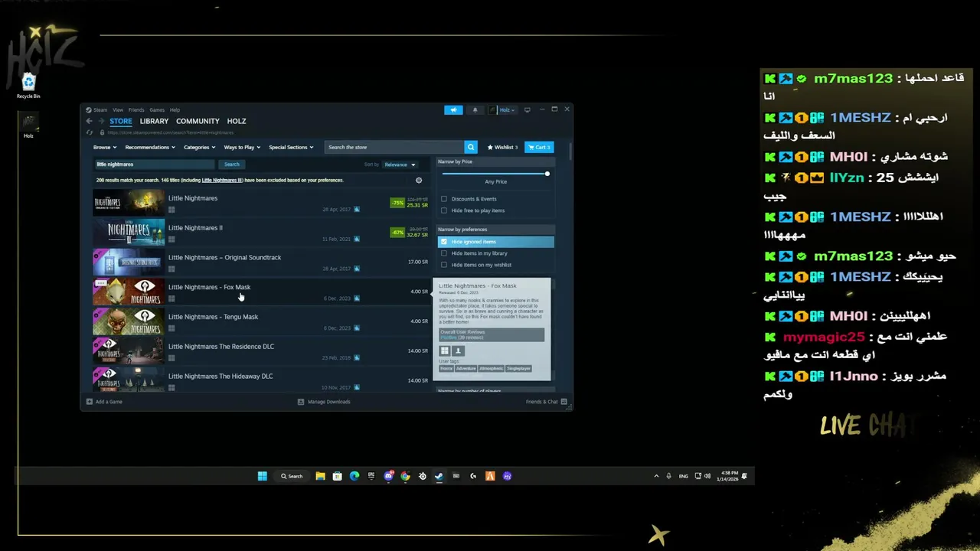Screen dimensions: 980x551
Task: Check Hide items on my wishlist
Action: (x=444, y=265)
